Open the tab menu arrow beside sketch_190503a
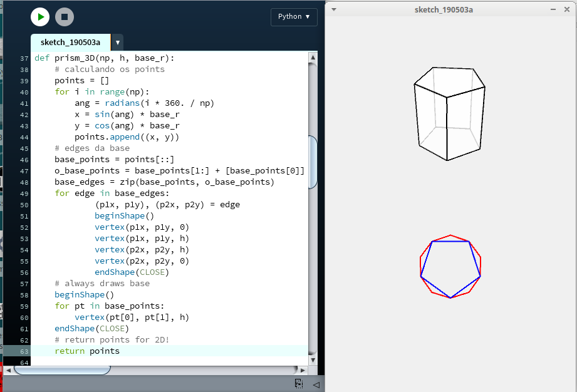 (x=117, y=43)
